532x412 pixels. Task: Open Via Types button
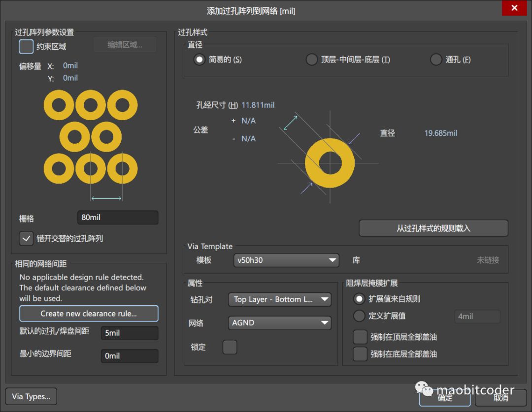point(31,396)
